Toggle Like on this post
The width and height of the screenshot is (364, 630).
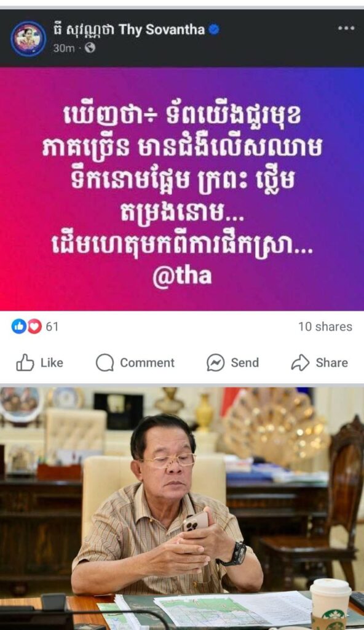click(39, 362)
